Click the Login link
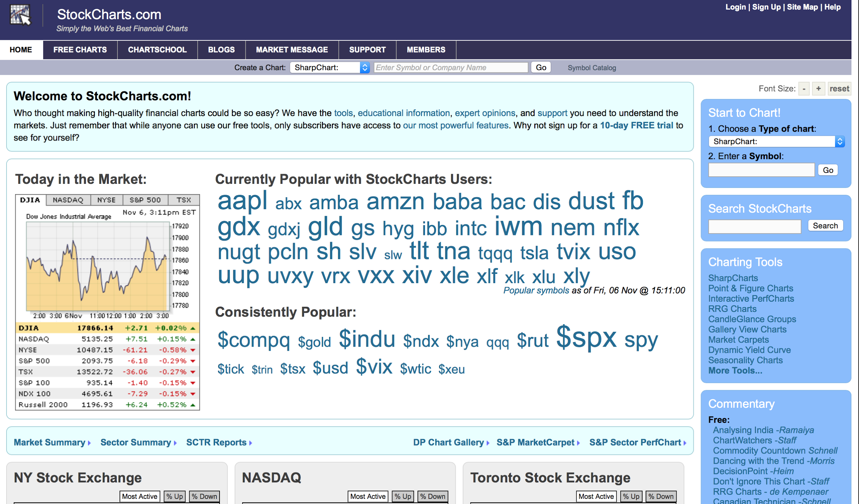The height and width of the screenshot is (504, 859). [736, 7]
